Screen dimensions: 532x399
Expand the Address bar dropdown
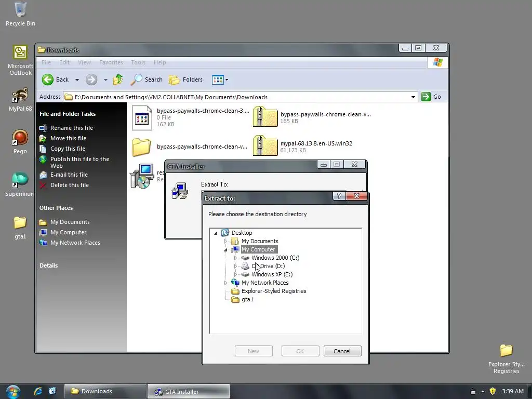pyautogui.click(x=413, y=97)
